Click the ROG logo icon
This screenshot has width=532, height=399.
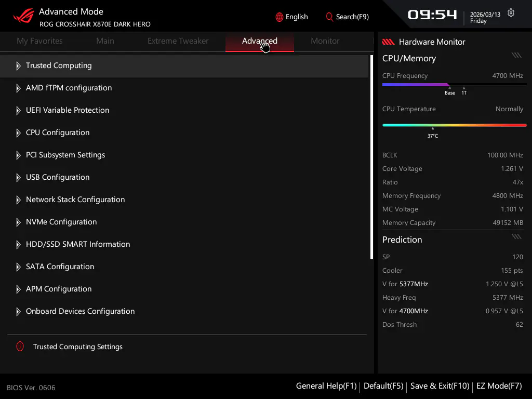pyautogui.click(x=23, y=15)
